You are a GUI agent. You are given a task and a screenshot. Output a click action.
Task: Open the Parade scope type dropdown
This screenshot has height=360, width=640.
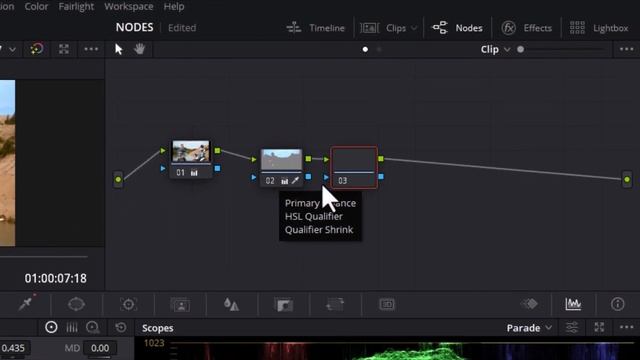(529, 328)
